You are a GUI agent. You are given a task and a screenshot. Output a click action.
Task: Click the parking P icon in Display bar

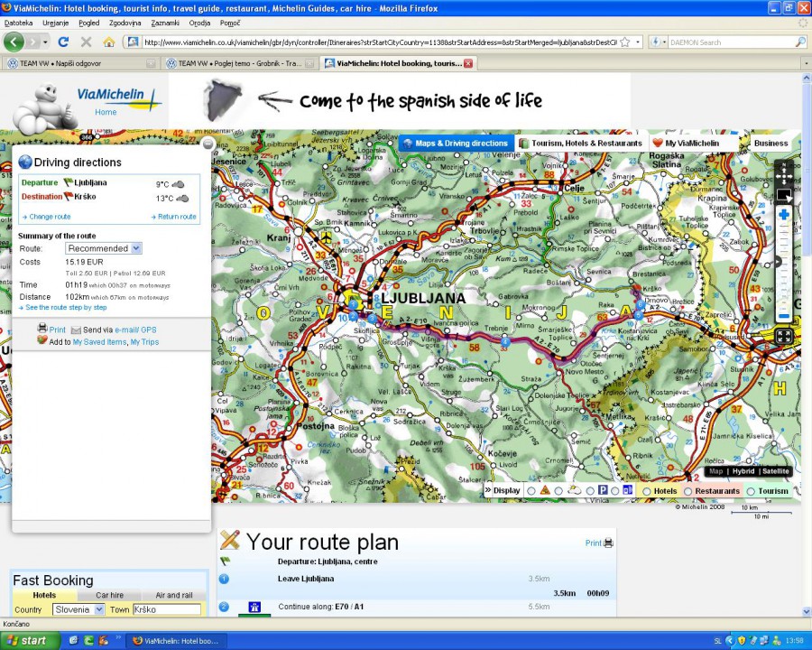(603, 490)
